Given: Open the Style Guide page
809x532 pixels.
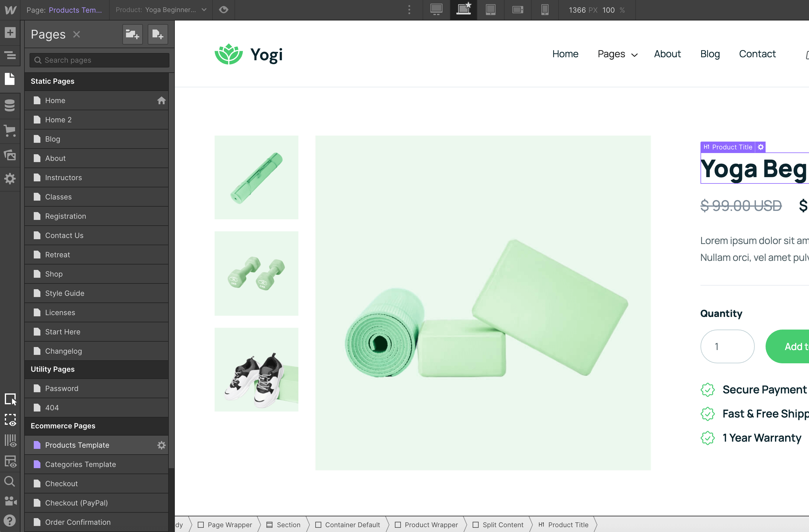Looking at the screenshot, I should [x=65, y=293].
